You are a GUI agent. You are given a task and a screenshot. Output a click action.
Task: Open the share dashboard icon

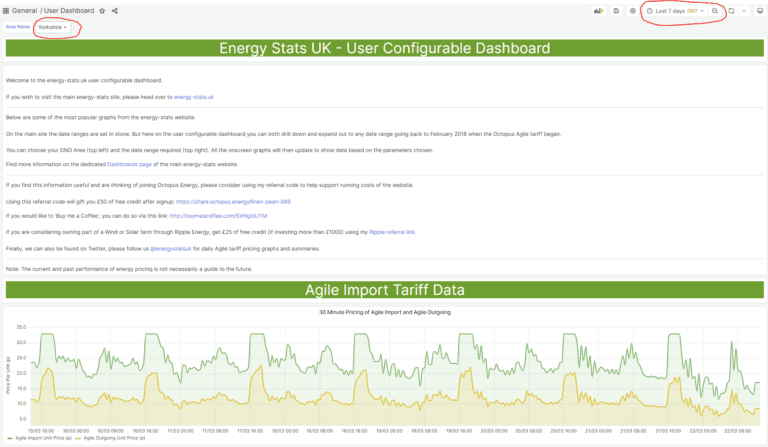coord(115,11)
